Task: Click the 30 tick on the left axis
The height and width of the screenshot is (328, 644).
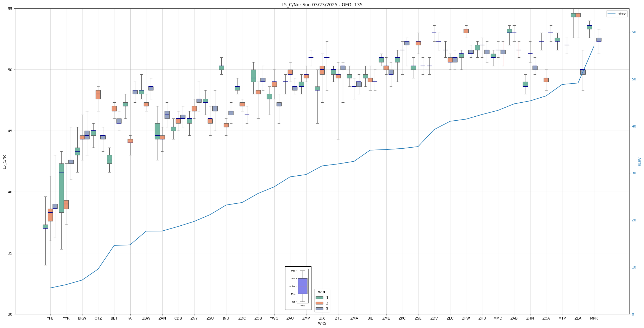Action: pyautogui.click(x=10, y=314)
